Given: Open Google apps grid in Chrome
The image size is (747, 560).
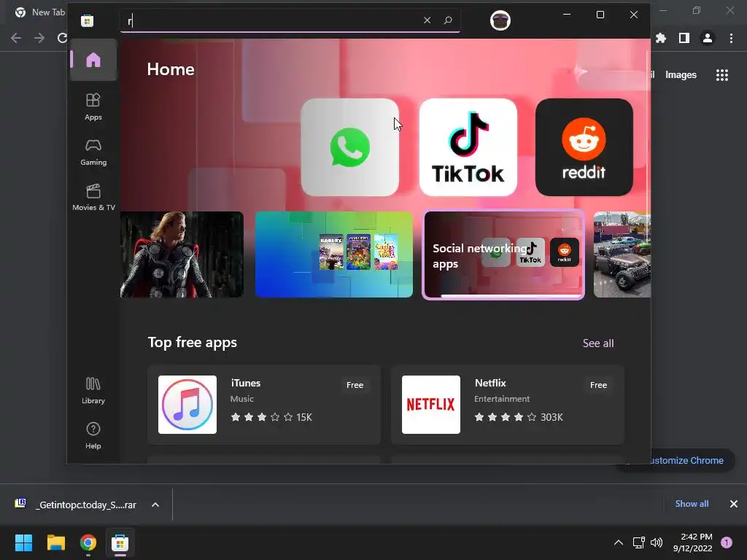Looking at the screenshot, I should pyautogui.click(x=722, y=75).
